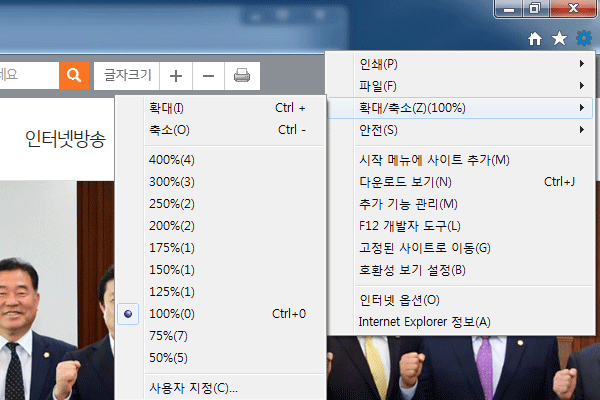Viewport: 600px width, 400px height.
Task: Click the orange search magnifier button
Action: 74,75
